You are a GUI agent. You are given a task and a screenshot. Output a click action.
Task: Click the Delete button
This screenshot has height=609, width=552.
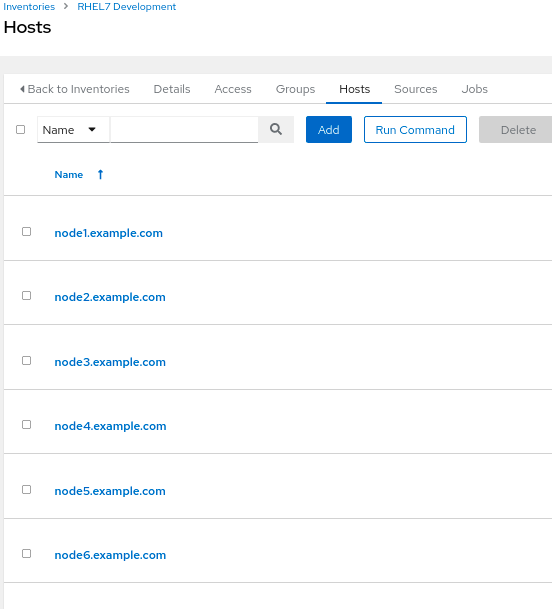click(517, 129)
